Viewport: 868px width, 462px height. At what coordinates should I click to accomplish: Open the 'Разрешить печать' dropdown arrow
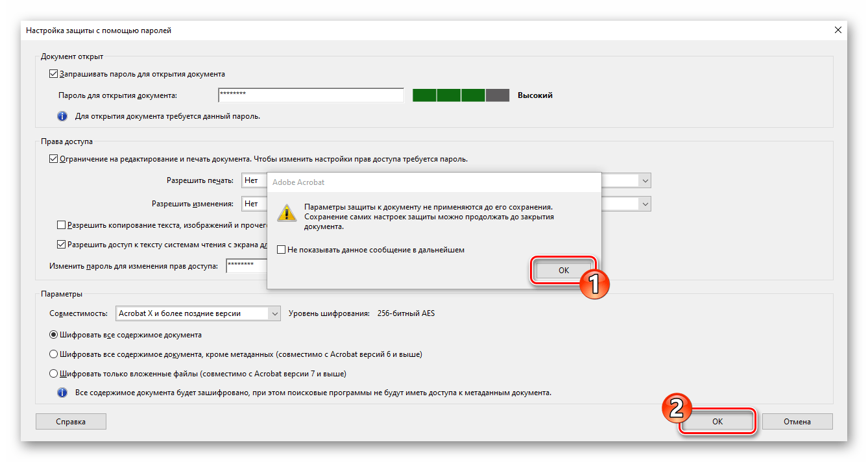[x=644, y=181]
